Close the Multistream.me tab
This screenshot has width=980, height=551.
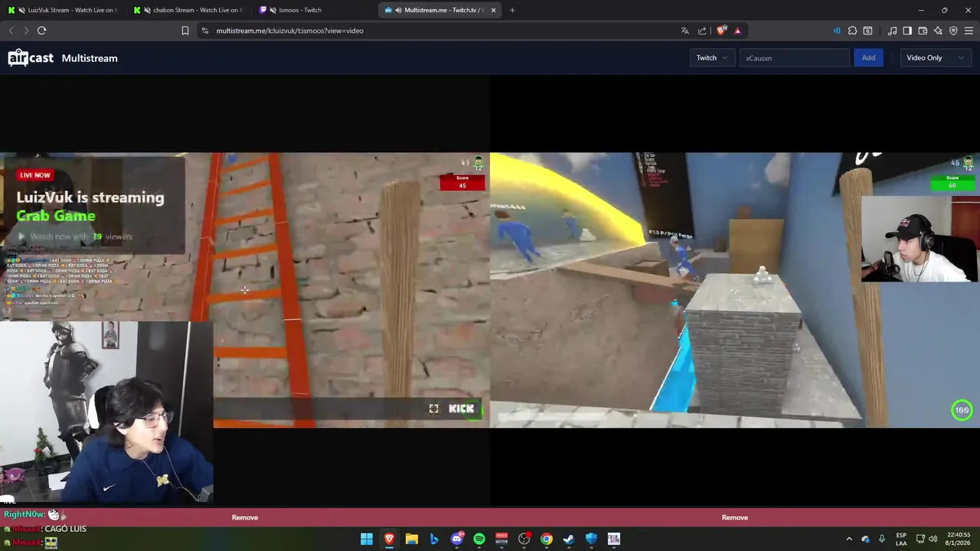pos(493,10)
